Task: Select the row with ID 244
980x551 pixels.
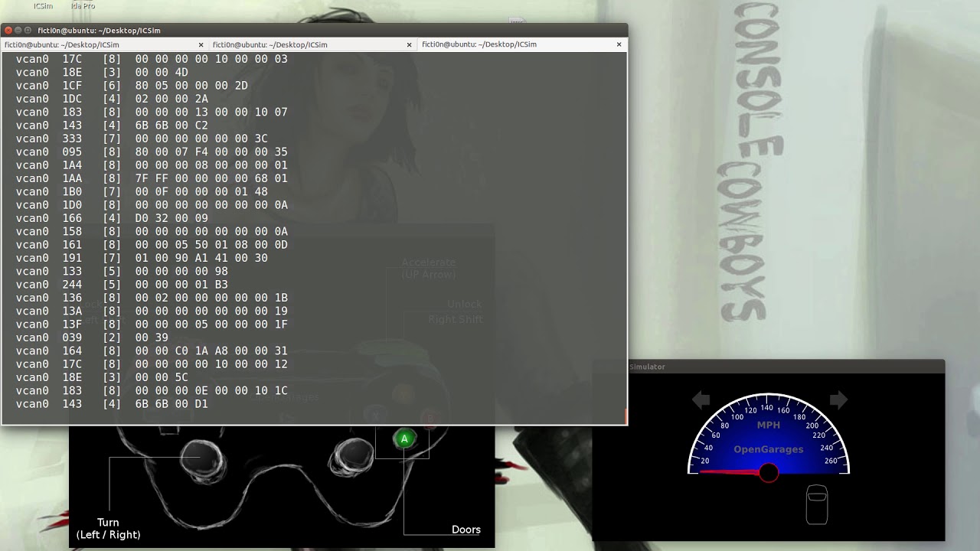Action: click(122, 285)
